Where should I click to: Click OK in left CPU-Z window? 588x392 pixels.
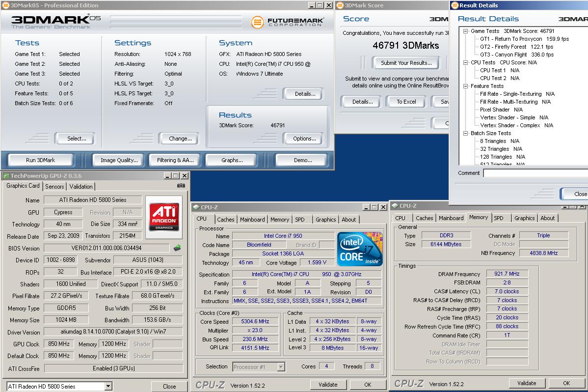(368, 385)
